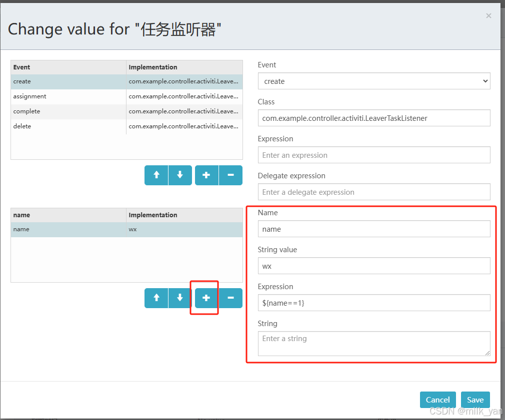Viewport: 505px width, 420px height.
Task: Move the name field down with arrow icon
Action: coord(180,298)
